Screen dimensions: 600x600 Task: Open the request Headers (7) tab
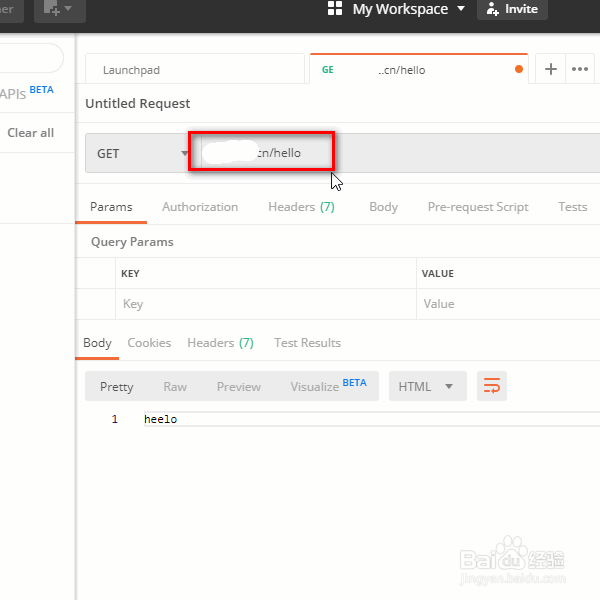301,207
